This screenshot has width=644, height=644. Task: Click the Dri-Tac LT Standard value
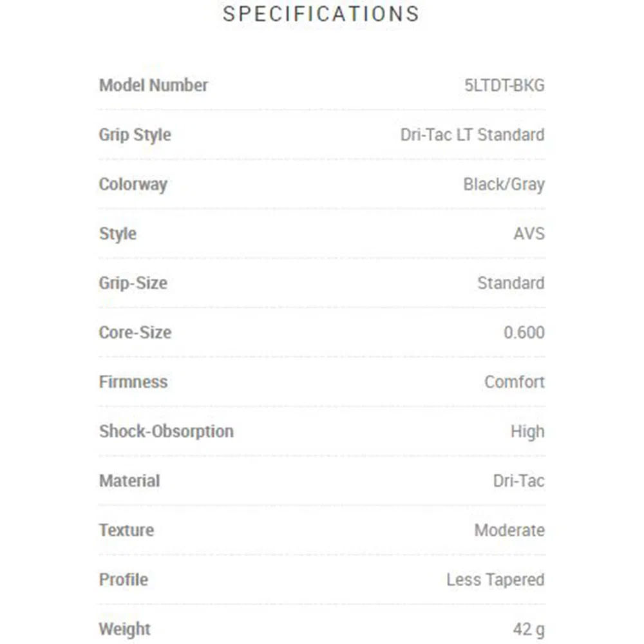(472, 135)
